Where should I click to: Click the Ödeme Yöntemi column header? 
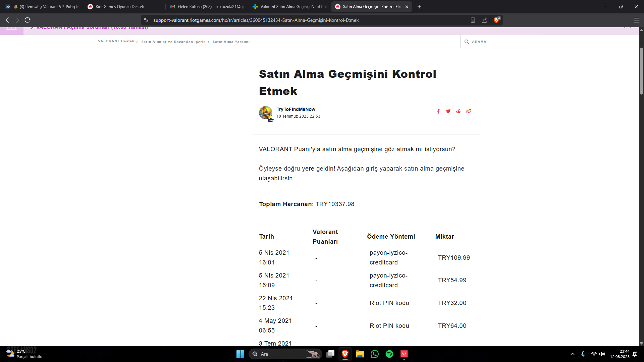(391, 237)
